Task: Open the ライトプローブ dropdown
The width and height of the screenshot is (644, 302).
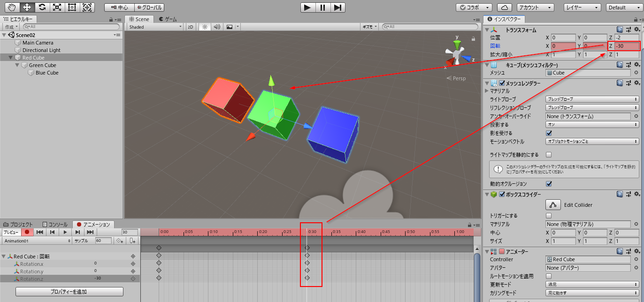Action: click(590, 99)
